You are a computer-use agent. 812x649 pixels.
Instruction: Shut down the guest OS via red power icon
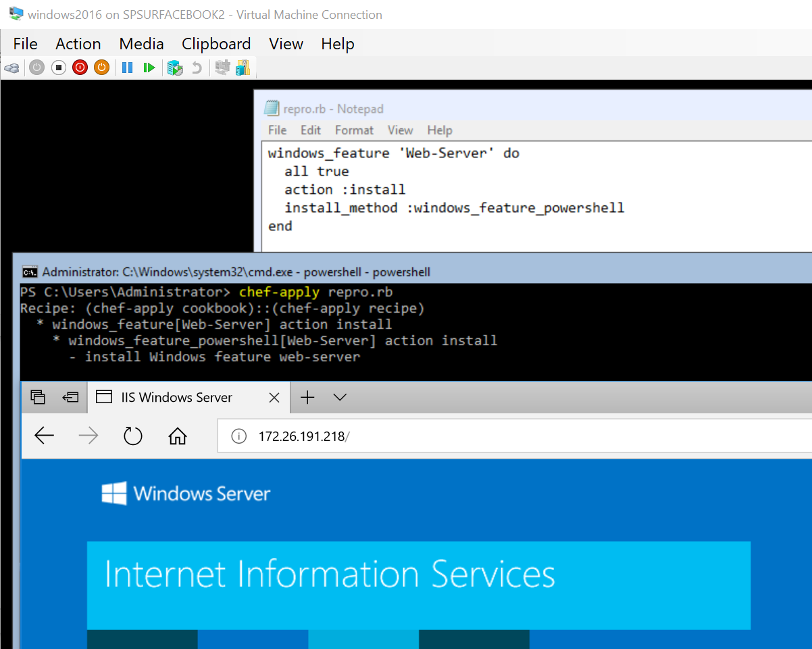pos(80,67)
